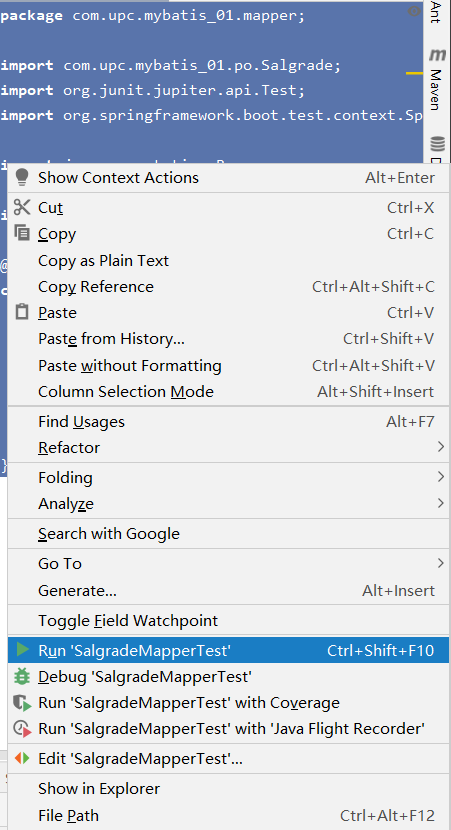
Task: Click the green Run triangle icon
Action: coord(22,649)
